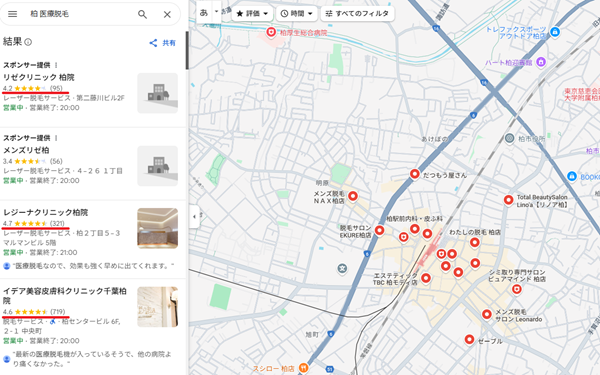Click the 4.7 rating with 321 reviews
600x375 pixels.
click(x=34, y=223)
